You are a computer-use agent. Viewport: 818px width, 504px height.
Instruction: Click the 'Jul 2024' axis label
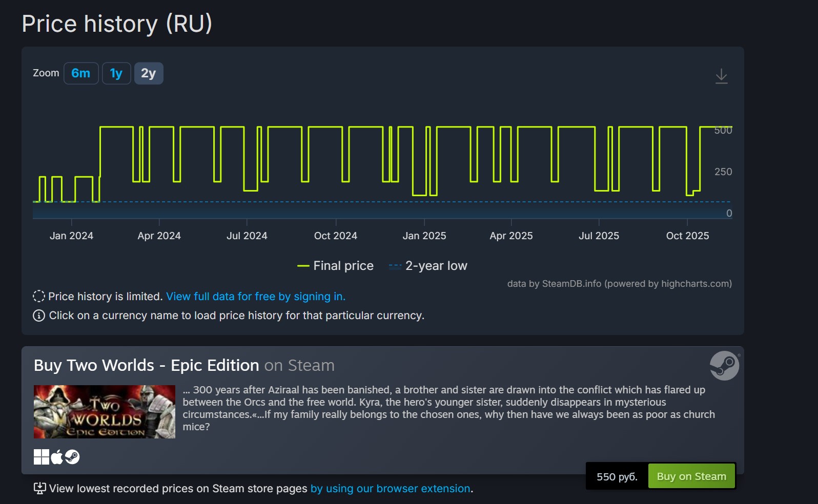[x=247, y=236]
